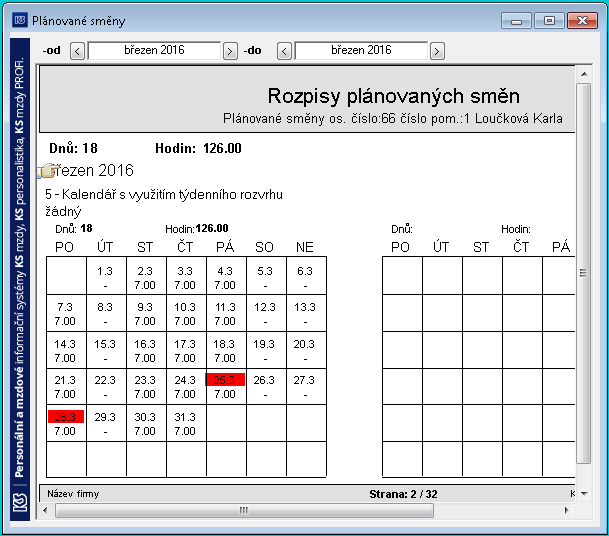This screenshot has height=536, width=609.
Task: Click calendar type text Kalendář s využitím týdenního rozvrhu
Action: 172,194
